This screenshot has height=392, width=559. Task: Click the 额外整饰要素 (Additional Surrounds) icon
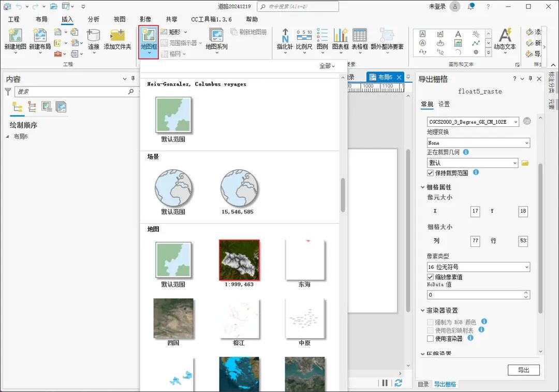(387, 36)
